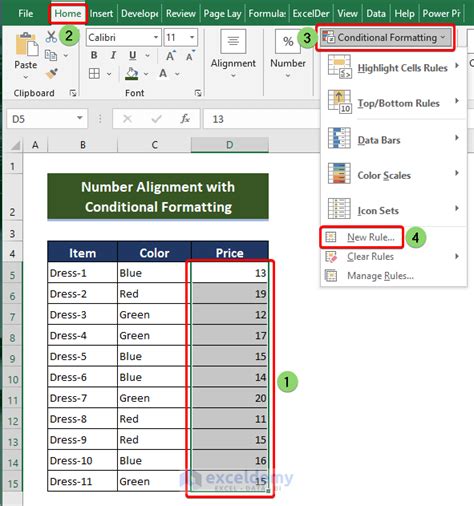Viewport: 474px width, 506px height.
Task: Choose Icon Sets menu entry
Action: click(x=393, y=210)
